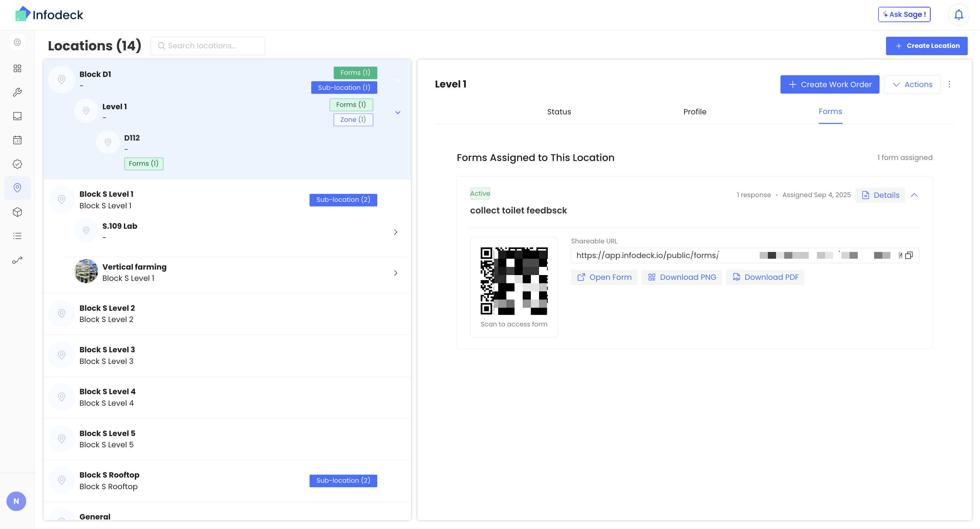Switch to the Status tab
980x529 pixels.
558,112
